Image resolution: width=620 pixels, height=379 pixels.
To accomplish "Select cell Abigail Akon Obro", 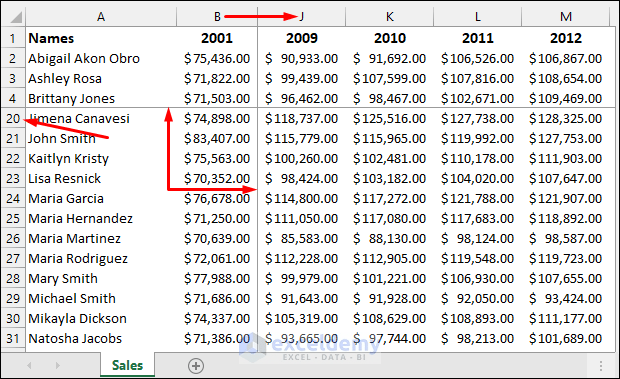I will [x=101, y=58].
